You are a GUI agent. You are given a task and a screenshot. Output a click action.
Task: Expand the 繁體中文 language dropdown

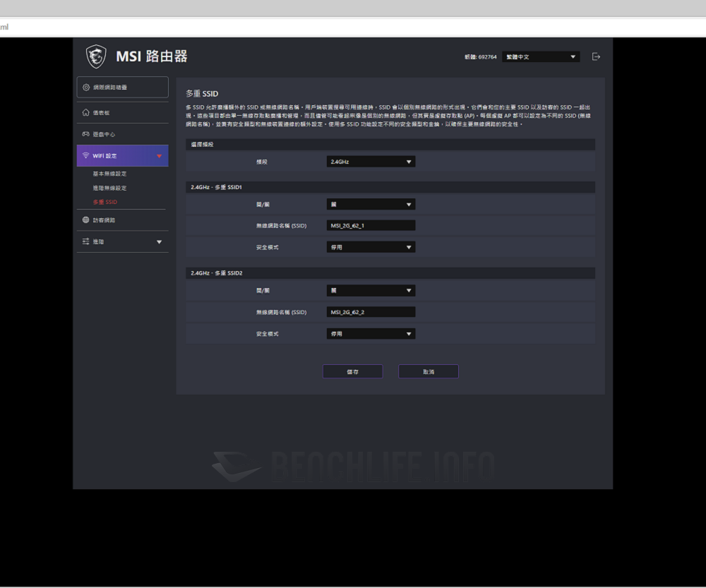(540, 56)
